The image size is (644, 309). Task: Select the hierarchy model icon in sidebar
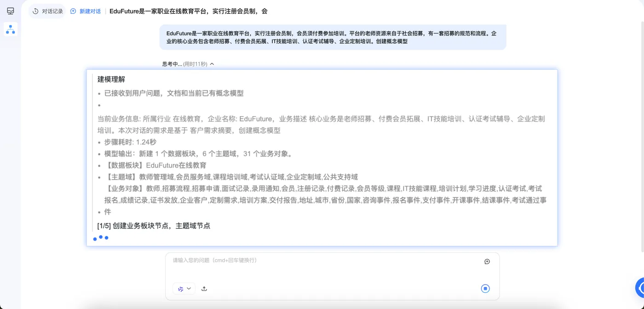click(10, 29)
